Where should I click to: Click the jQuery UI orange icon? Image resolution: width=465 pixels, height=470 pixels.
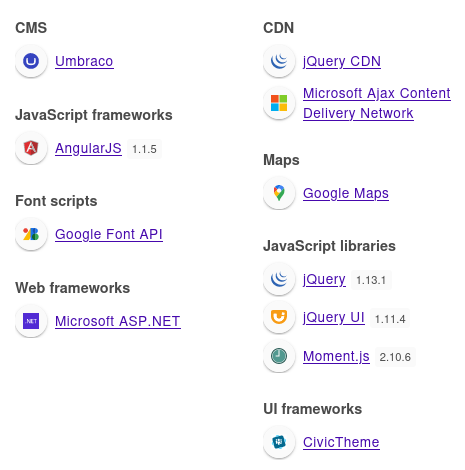(x=279, y=317)
